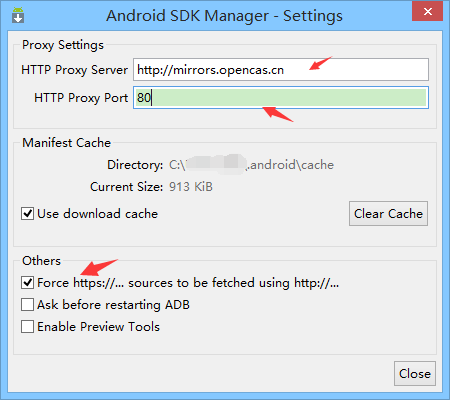Click the 'HTTP Proxy Port' label
The height and width of the screenshot is (400, 450).
(x=81, y=98)
